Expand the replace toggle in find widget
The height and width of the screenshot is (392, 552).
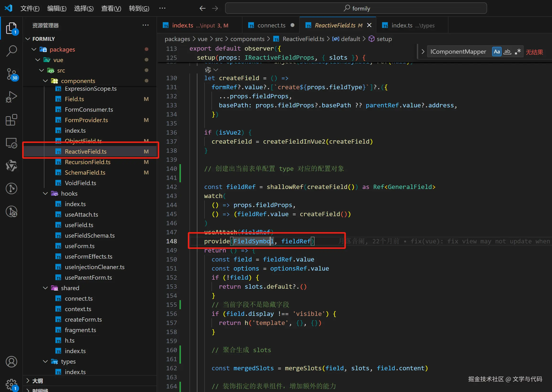[x=423, y=52]
